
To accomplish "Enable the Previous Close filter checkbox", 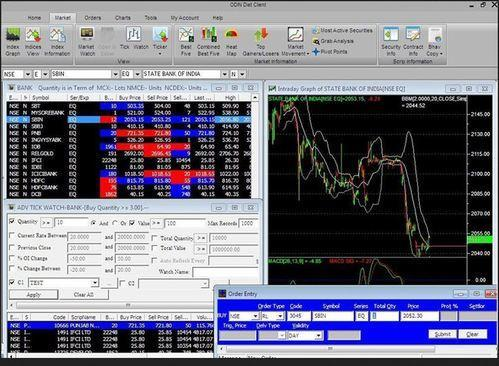I will tap(12, 247).
